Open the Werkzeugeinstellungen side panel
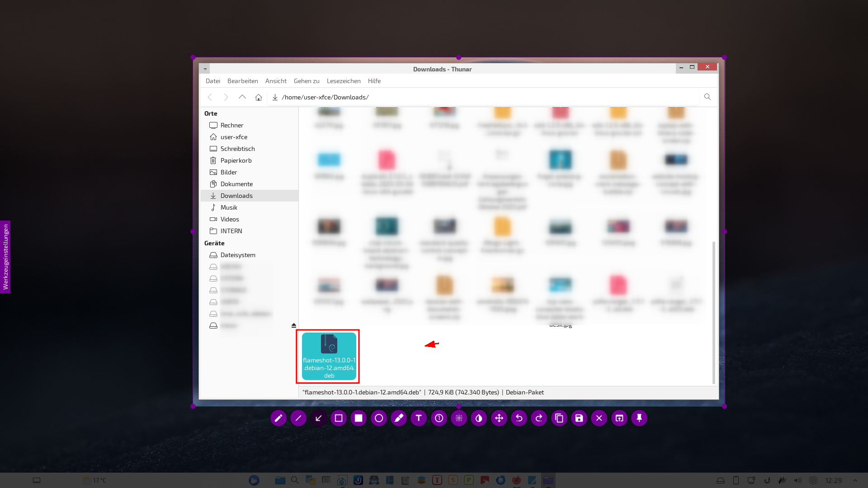The width and height of the screenshot is (868, 488). [5, 257]
